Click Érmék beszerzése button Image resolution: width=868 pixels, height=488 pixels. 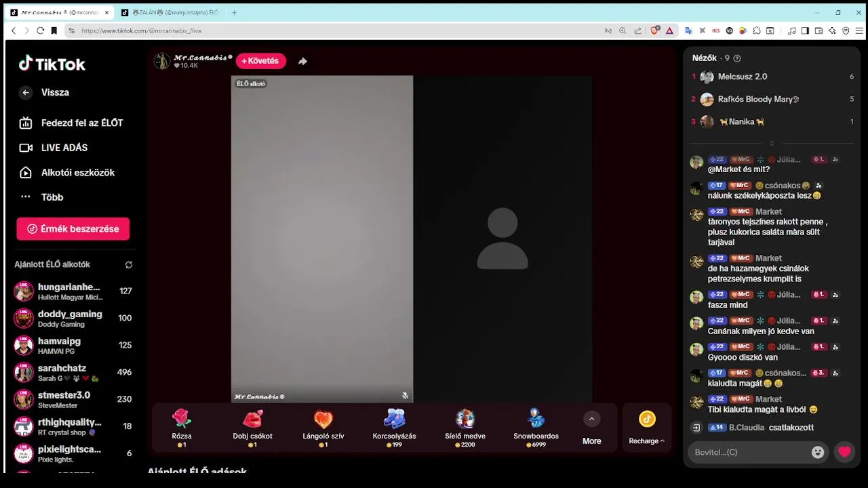73,229
